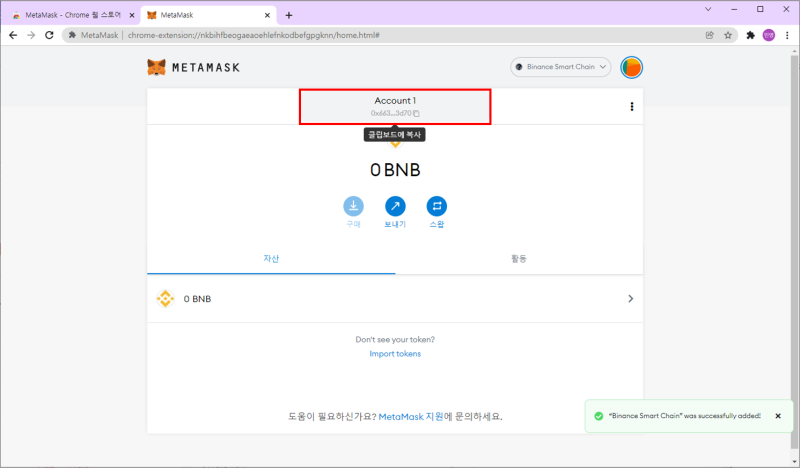Click the MetaMask fox logo
The width and height of the screenshot is (800, 468).
pyautogui.click(x=157, y=67)
